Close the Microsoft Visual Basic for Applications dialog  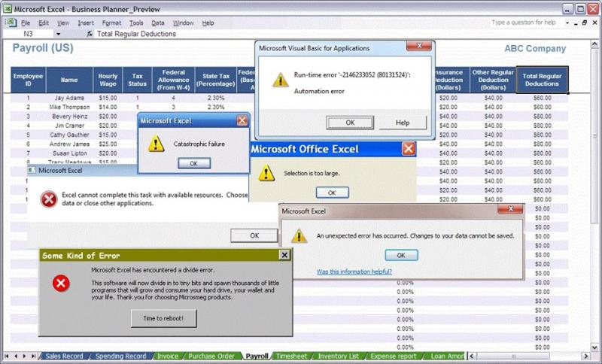(419, 46)
